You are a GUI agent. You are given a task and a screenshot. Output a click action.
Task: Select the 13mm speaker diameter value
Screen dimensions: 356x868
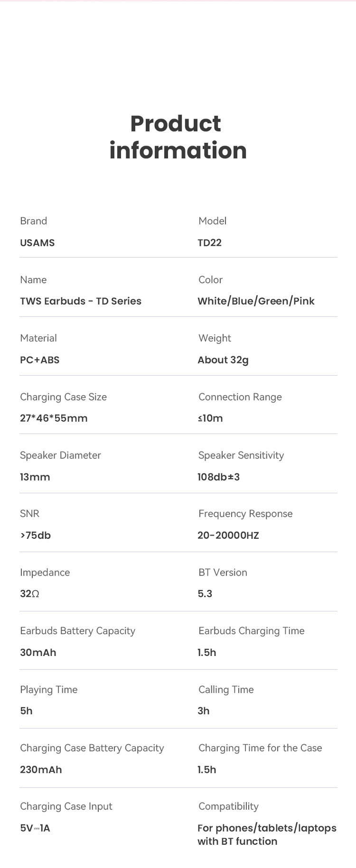(35, 477)
